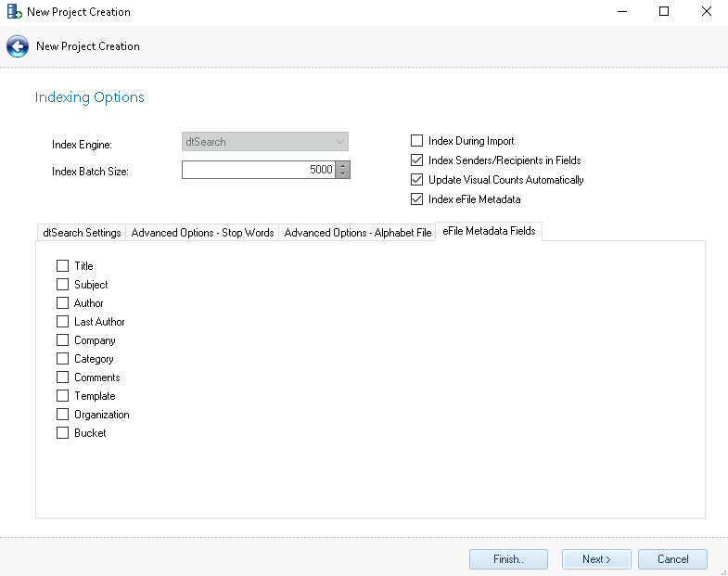Open Advanced Options - Stop Words tab
Screen dimensions: 728x576
click(x=202, y=233)
